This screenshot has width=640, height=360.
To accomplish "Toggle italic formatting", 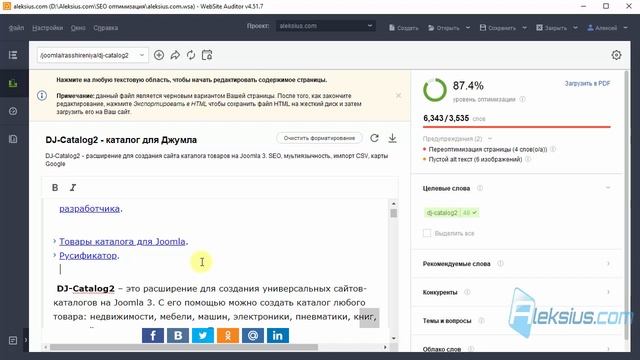I will coord(73,187).
